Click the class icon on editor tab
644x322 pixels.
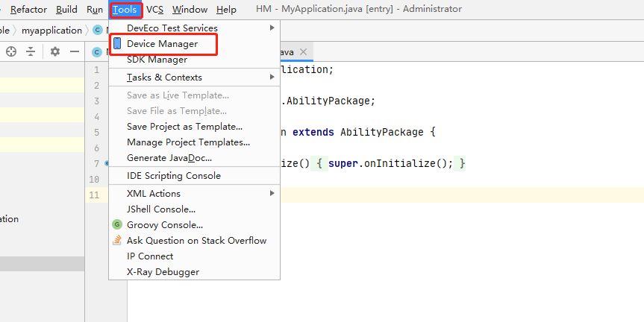click(97, 52)
